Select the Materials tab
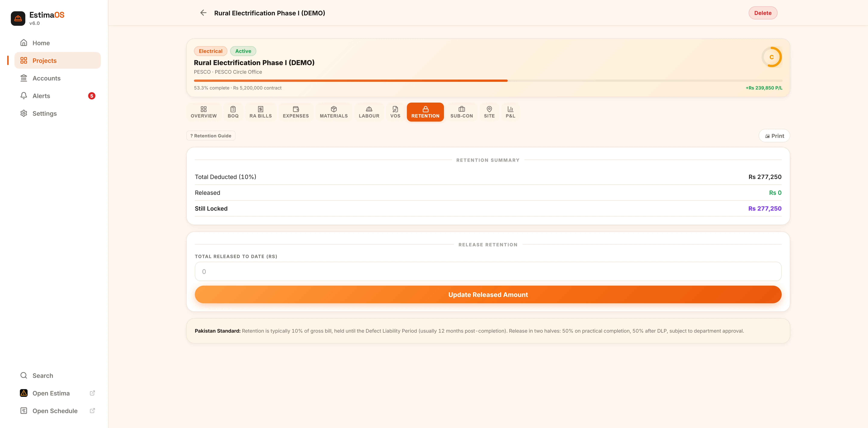 pyautogui.click(x=334, y=112)
